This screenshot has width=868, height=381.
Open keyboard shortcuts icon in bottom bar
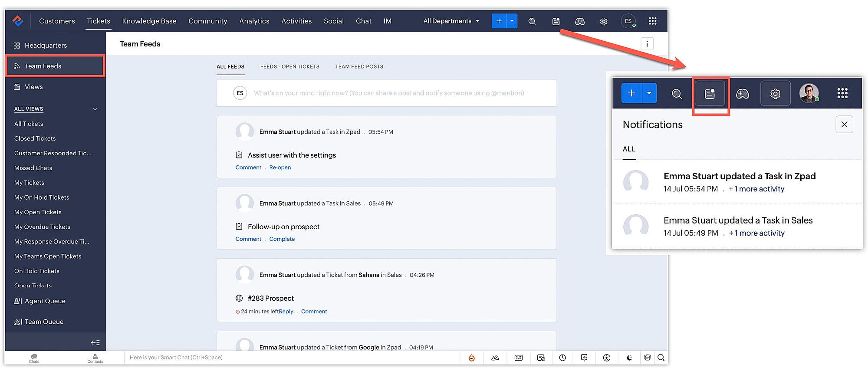click(519, 358)
